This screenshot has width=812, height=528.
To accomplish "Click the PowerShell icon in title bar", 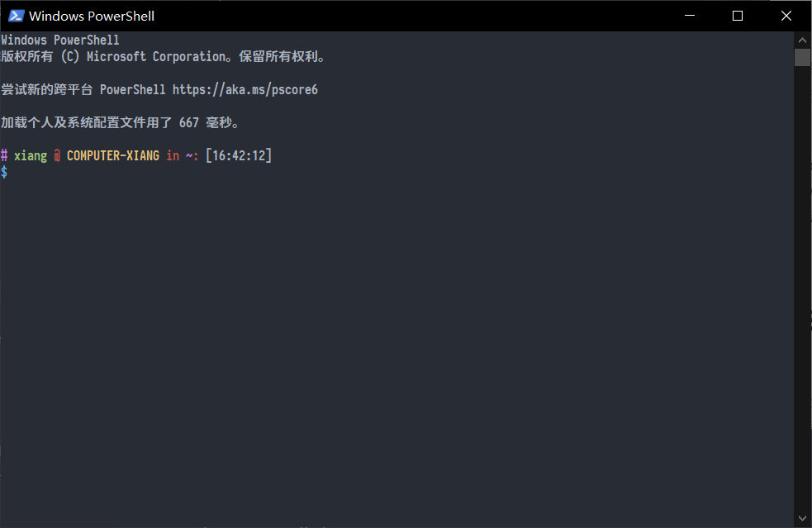I will tap(16, 16).
